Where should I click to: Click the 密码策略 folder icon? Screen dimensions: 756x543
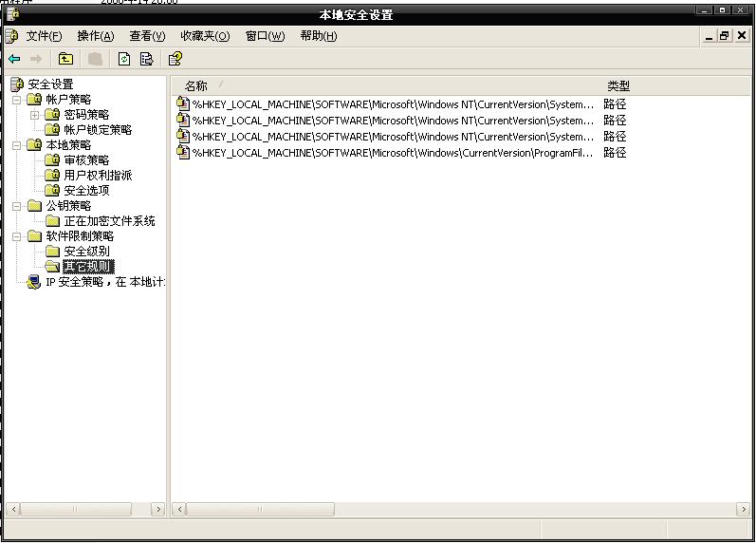(52, 115)
